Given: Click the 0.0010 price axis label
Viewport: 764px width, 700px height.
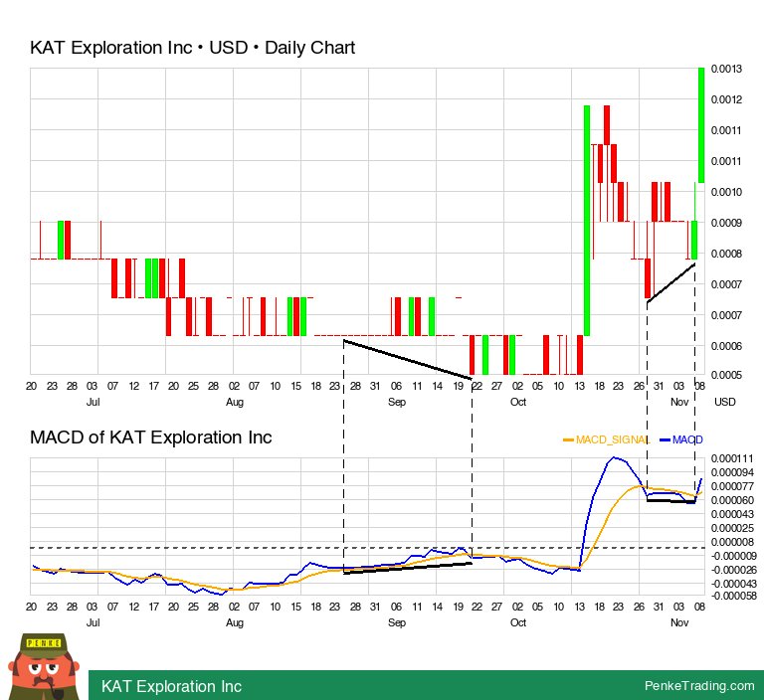Looking at the screenshot, I should [x=726, y=192].
